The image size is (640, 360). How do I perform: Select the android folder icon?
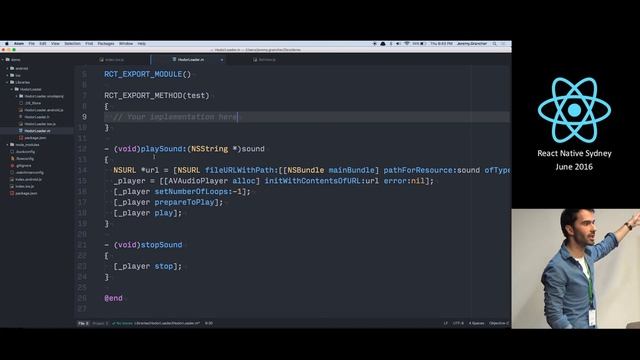12,69
